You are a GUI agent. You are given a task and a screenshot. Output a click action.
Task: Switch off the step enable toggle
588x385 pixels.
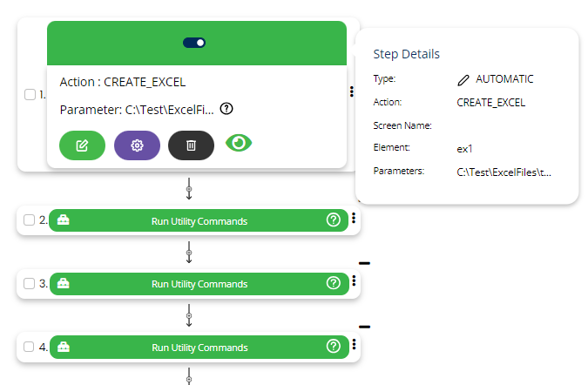click(x=194, y=43)
